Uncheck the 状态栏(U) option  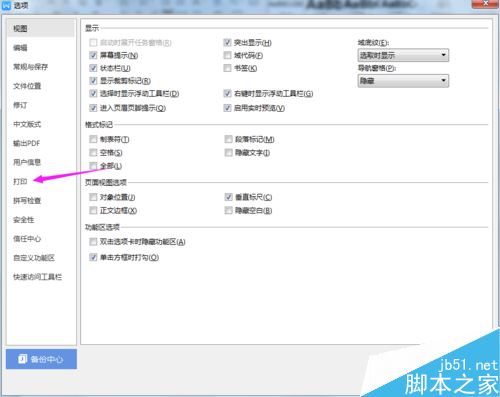tap(93, 68)
